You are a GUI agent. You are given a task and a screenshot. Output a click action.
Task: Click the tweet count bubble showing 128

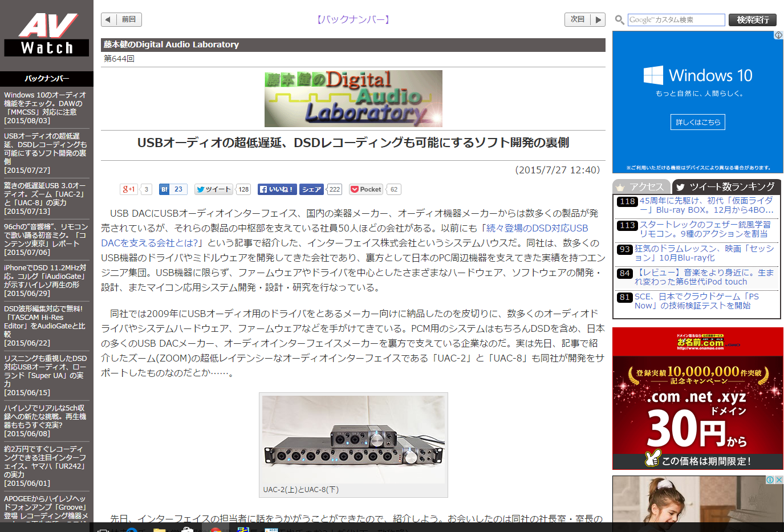pos(243,189)
